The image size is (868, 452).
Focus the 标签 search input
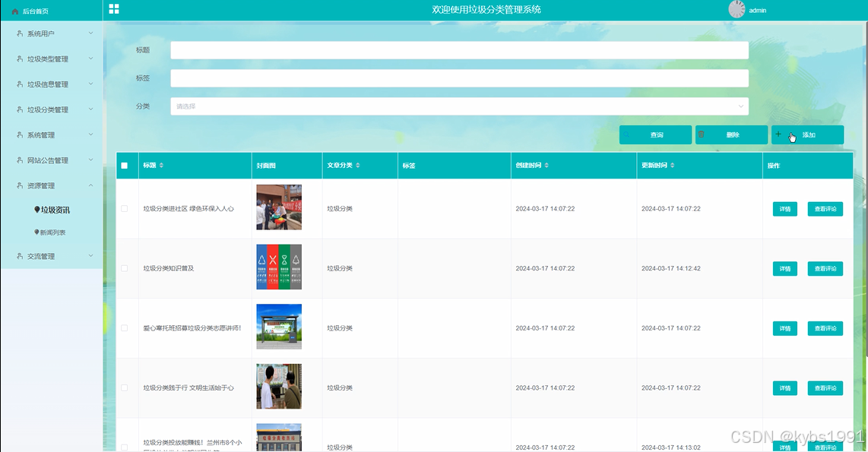pyautogui.click(x=460, y=78)
